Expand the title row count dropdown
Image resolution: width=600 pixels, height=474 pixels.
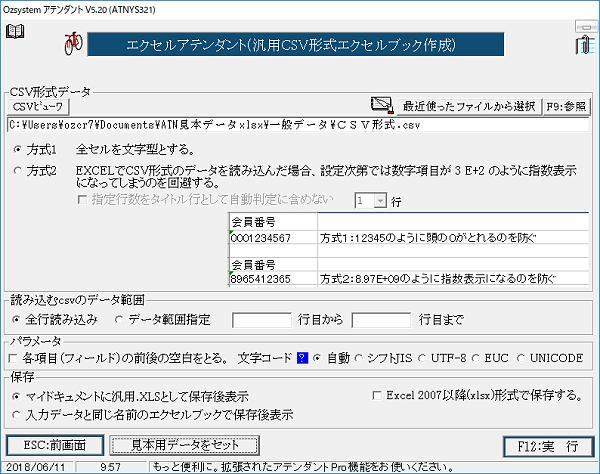point(380,201)
